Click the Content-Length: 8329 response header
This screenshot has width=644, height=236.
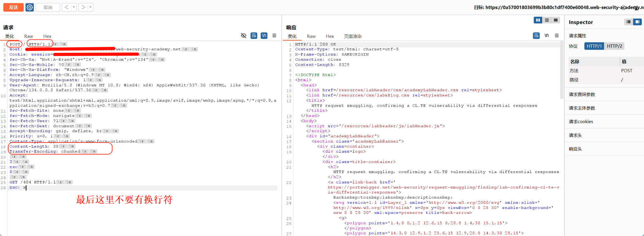click(322, 65)
